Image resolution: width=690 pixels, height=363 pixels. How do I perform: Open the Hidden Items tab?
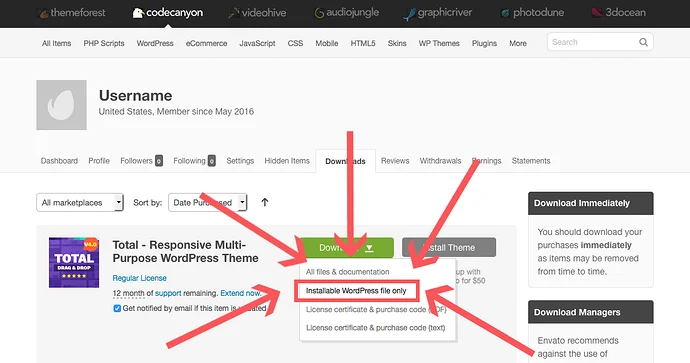tap(287, 161)
